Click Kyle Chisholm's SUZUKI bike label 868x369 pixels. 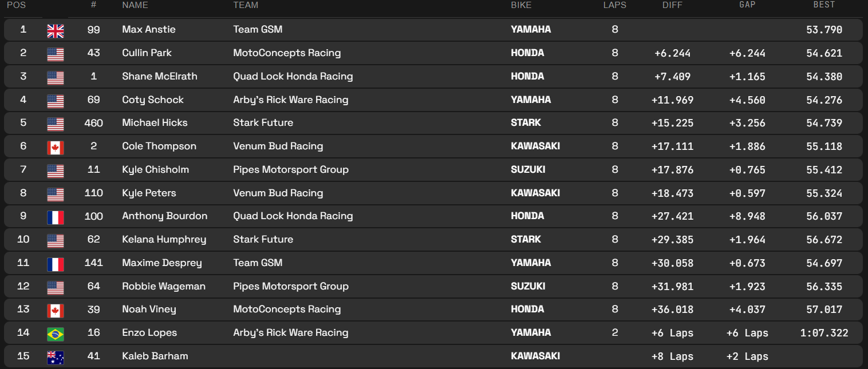pyautogui.click(x=528, y=169)
